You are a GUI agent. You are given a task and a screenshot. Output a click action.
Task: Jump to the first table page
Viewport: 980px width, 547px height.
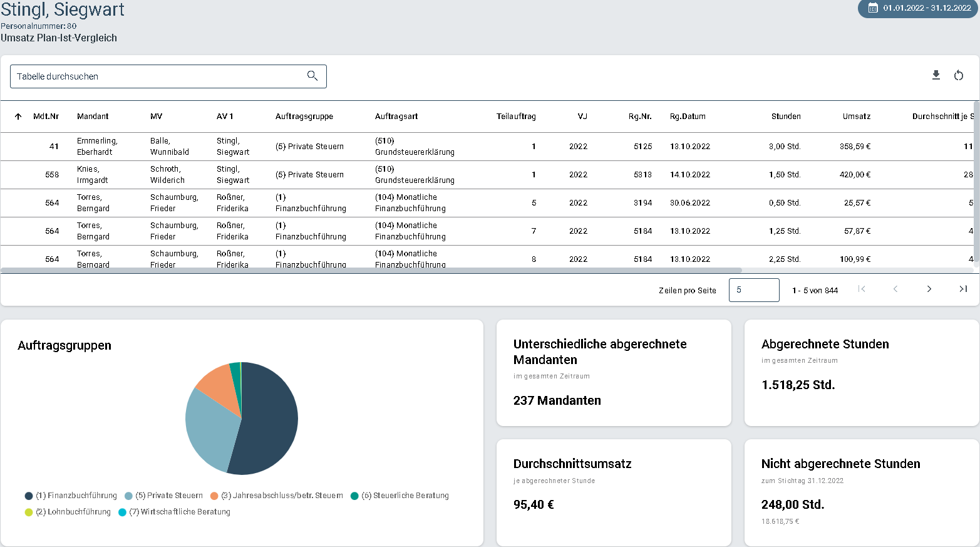[x=862, y=289]
